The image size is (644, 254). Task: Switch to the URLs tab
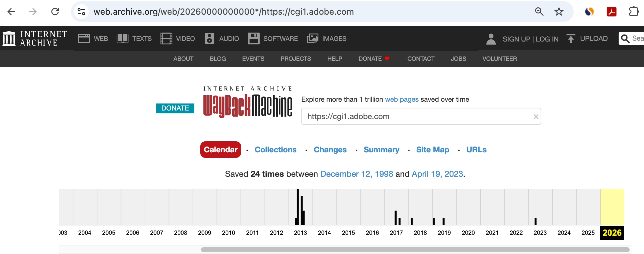click(476, 150)
